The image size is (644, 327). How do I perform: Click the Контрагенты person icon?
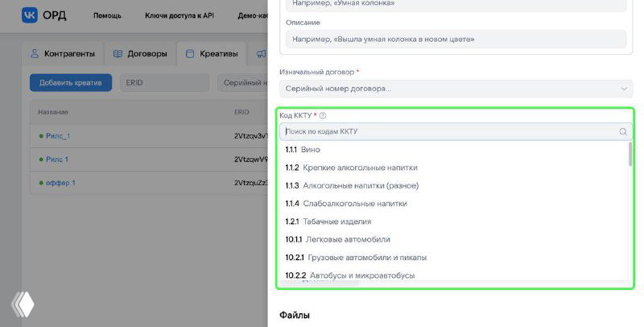pyautogui.click(x=35, y=54)
